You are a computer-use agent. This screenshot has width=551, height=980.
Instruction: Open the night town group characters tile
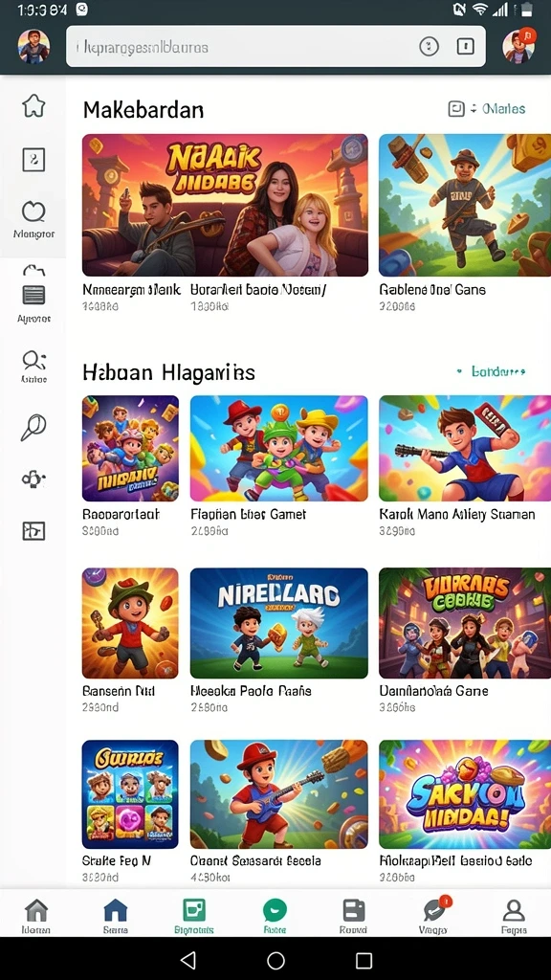tap(465, 623)
